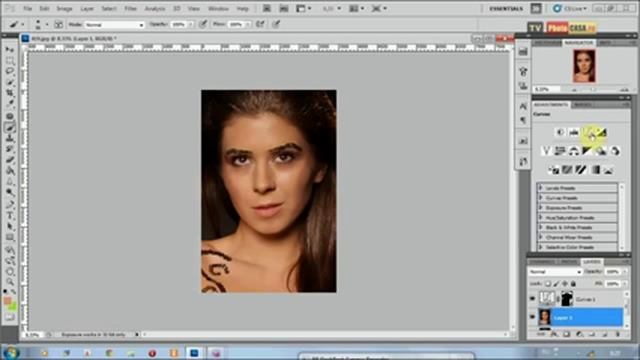
Task: Add a Hue/Saturation adjustment
Action: coord(560,151)
